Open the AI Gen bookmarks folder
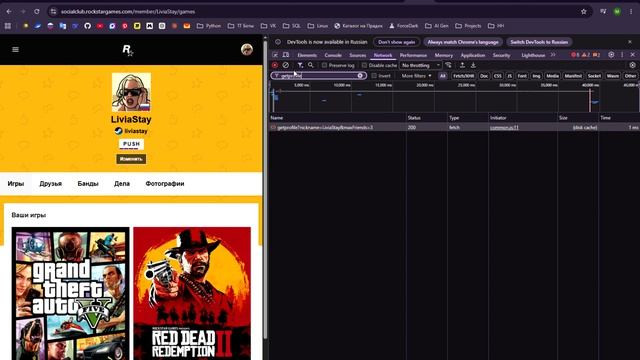 (437, 26)
